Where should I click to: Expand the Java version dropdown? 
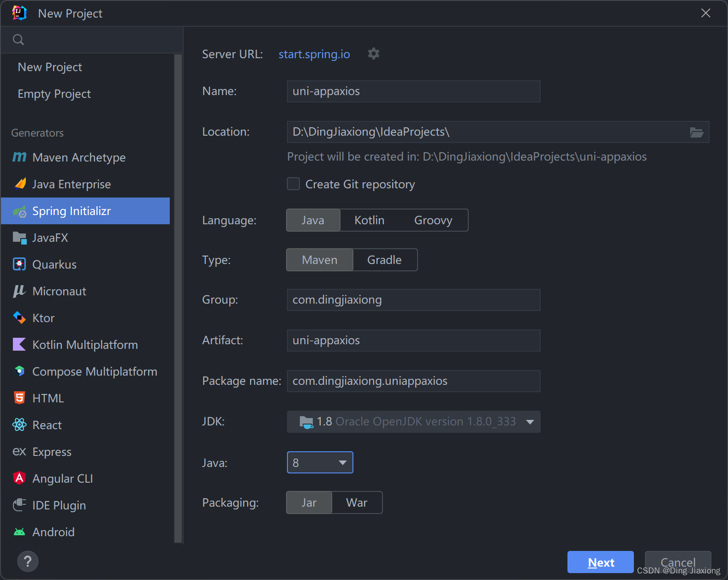[x=342, y=463]
